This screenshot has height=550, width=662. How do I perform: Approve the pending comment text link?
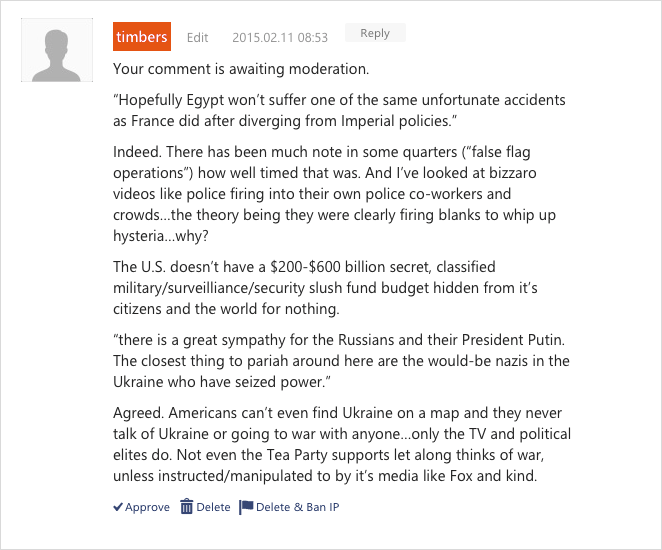pyautogui.click(x=147, y=507)
